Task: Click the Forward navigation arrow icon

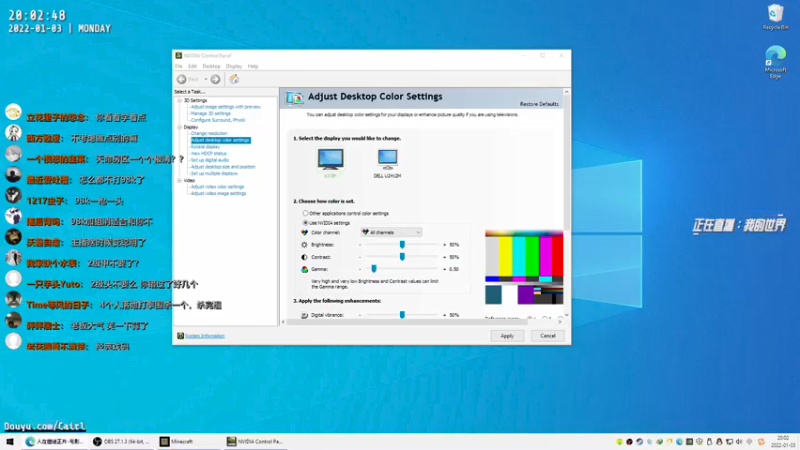Action: (215, 79)
